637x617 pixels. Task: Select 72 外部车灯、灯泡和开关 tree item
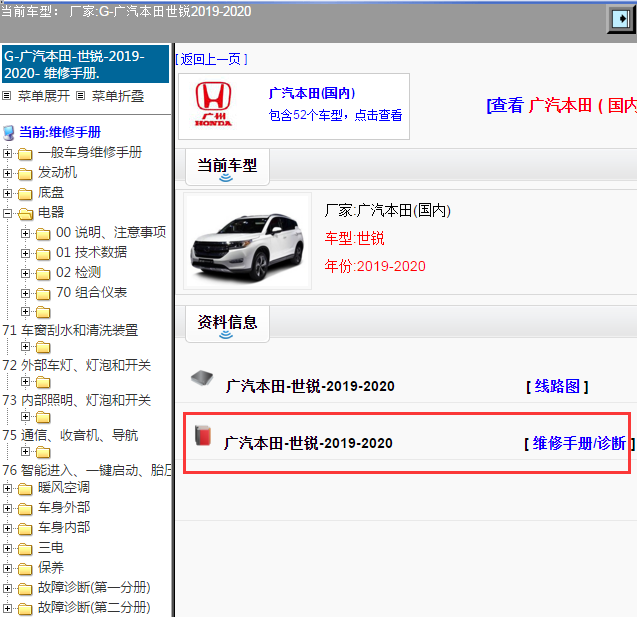click(x=76, y=365)
